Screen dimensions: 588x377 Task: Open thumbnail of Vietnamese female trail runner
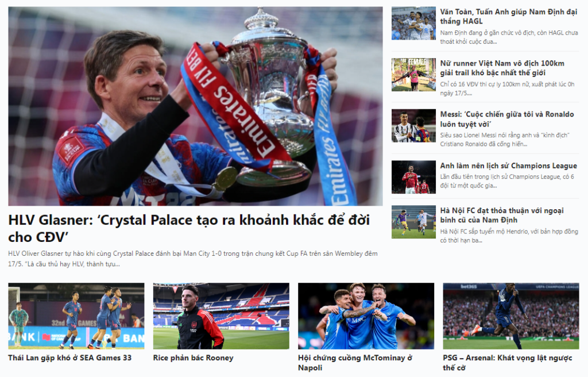[413, 75]
